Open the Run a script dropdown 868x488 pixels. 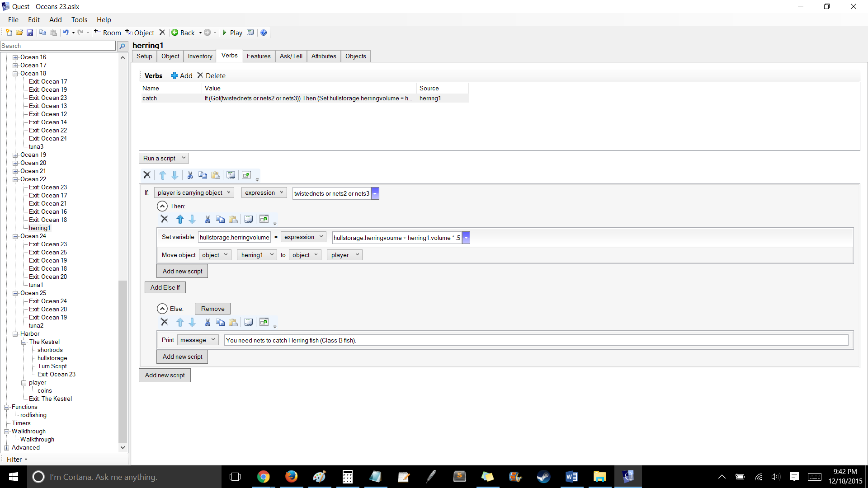[x=164, y=159]
